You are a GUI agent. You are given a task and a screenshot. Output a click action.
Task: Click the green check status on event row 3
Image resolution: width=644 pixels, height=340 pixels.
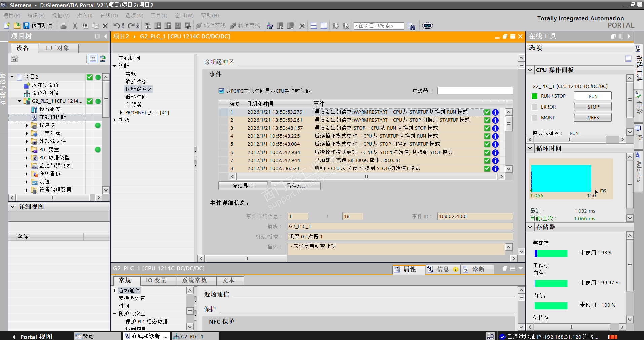click(487, 128)
